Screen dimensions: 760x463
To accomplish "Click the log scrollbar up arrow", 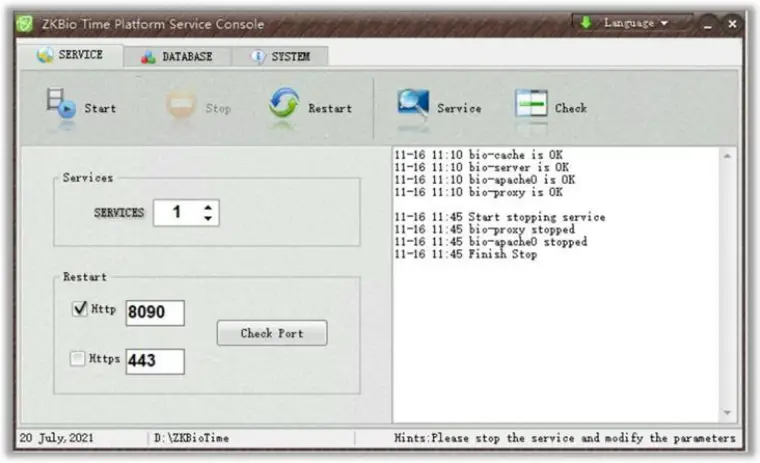I will pos(727,156).
